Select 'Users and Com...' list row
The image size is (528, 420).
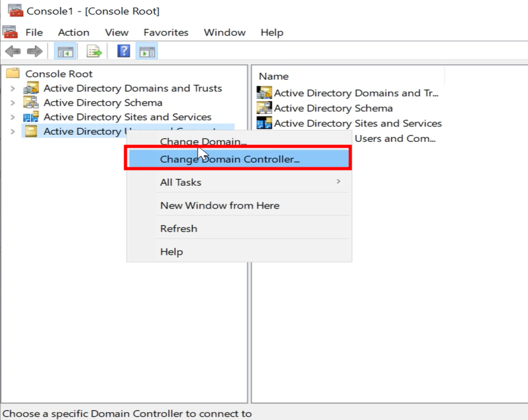(395, 138)
